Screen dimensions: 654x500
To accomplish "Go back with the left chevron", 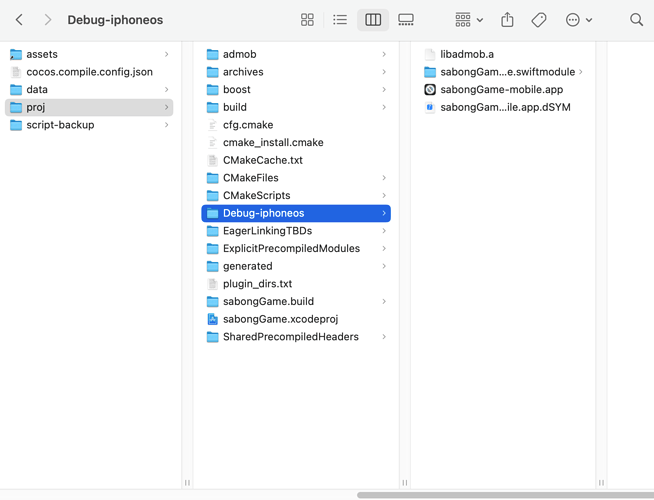I will 19,20.
